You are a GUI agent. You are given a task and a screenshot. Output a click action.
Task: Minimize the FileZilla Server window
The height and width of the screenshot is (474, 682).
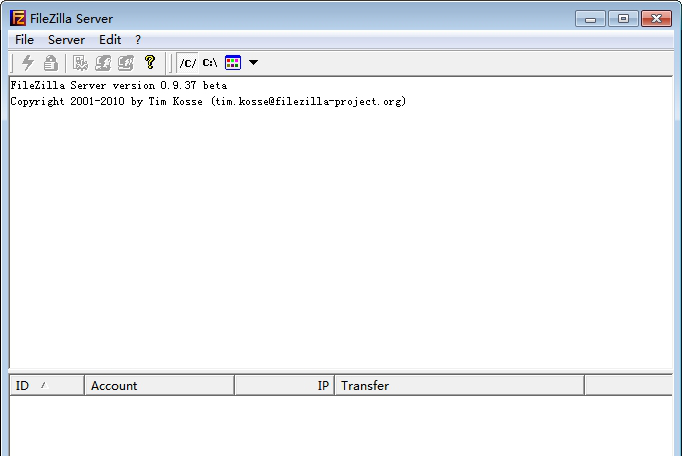point(590,19)
